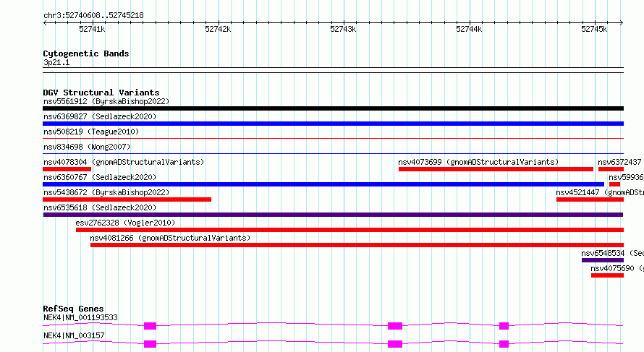The image size is (644, 352).
Task: Click the 52743k ruler tick label
Action: click(343, 29)
